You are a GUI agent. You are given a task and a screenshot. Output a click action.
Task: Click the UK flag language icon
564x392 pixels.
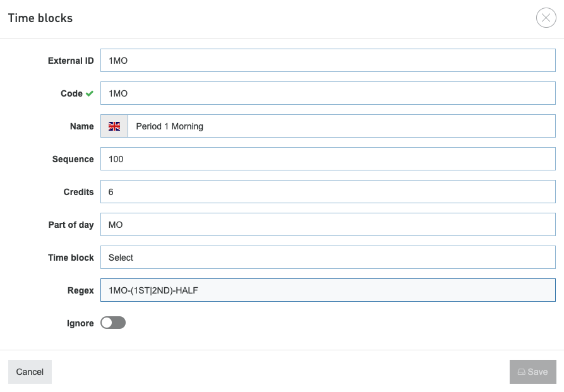pyautogui.click(x=114, y=126)
